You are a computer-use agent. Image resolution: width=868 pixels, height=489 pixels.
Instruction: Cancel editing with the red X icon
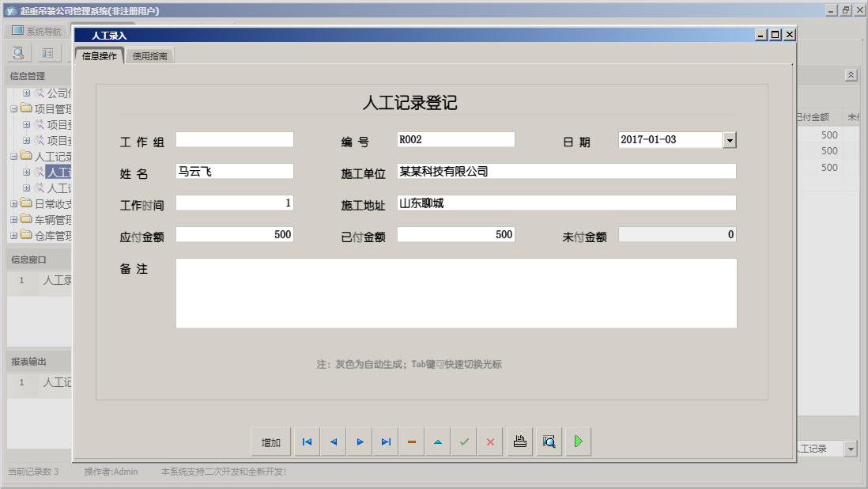[x=490, y=442]
